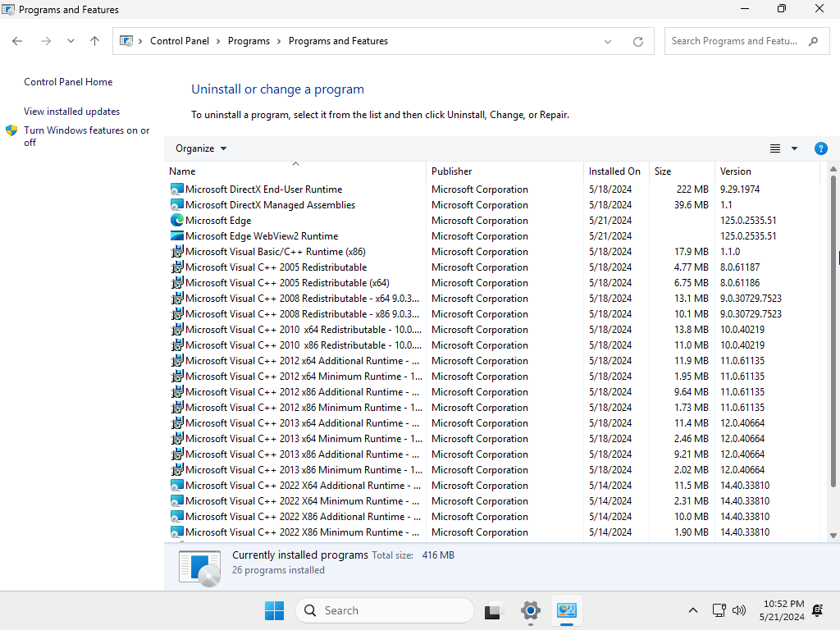Select Visual C++ 2008 Redistributable x86 entry
This screenshot has width=840, height=630.
pos(302,314)
